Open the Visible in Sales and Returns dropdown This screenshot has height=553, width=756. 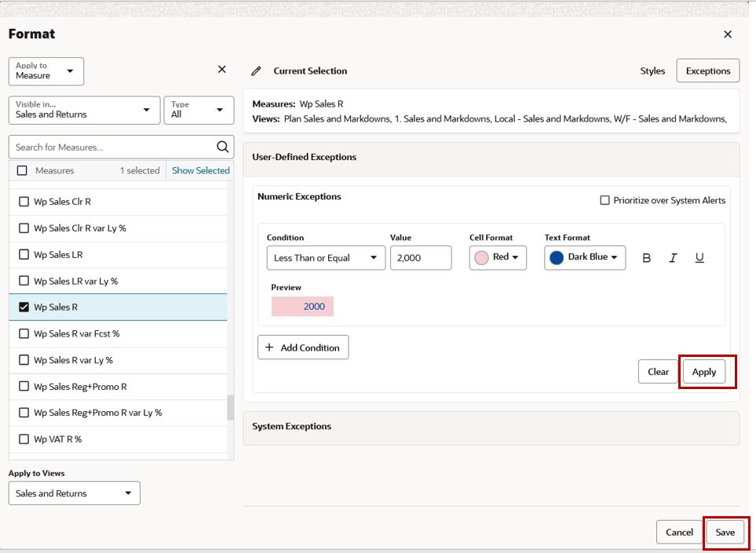(84, 111)
